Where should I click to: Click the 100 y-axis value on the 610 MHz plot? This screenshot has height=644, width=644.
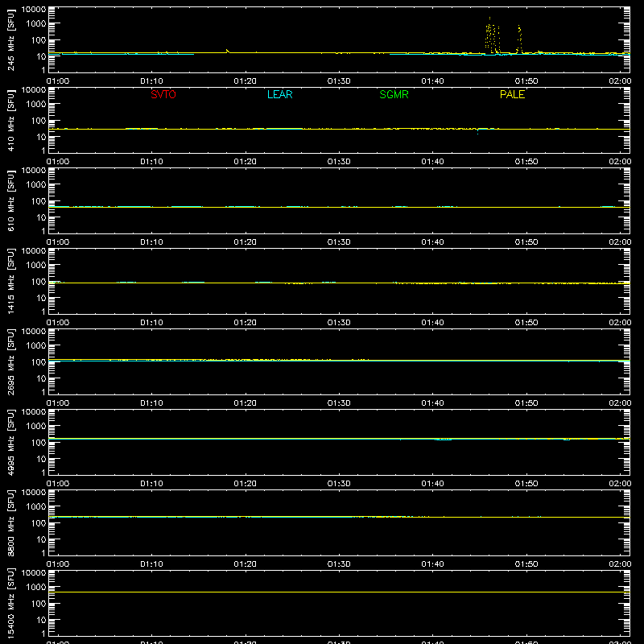pos(39,201)
